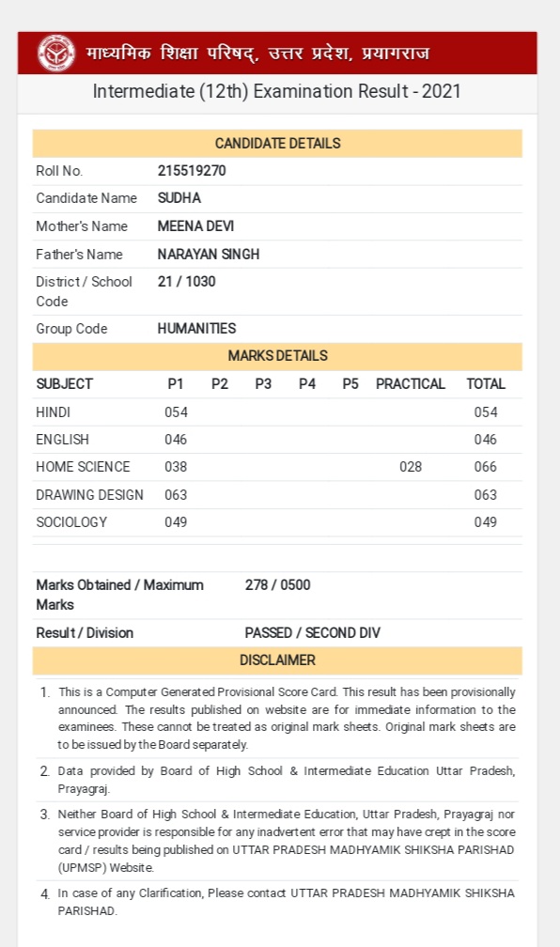560x947 pixels.
Task: Click the TOTAL column header
Action: [486, 384]
